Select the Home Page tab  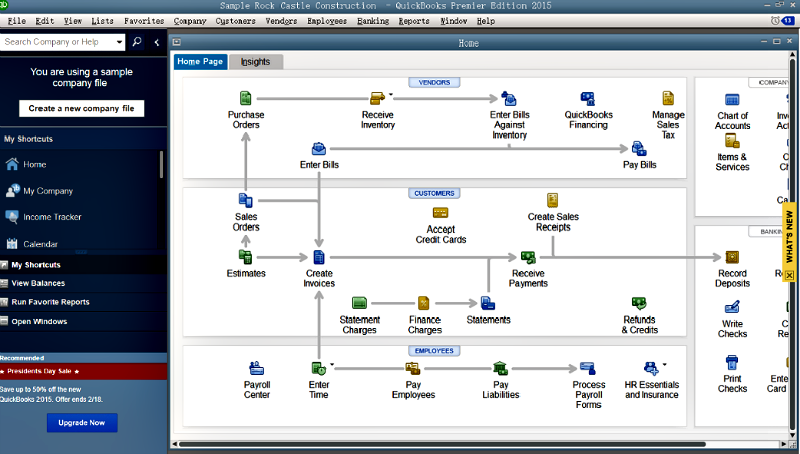pyautogui.click(x=200, y=61)
